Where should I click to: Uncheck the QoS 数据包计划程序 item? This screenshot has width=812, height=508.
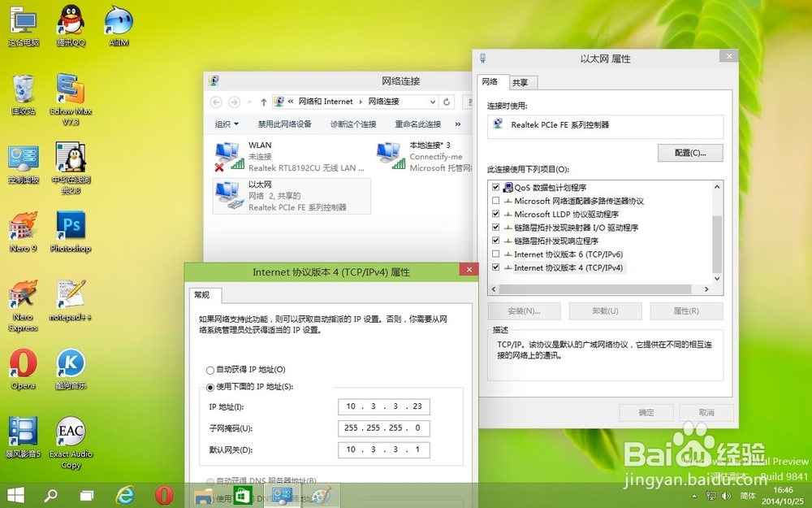(495, 186)
